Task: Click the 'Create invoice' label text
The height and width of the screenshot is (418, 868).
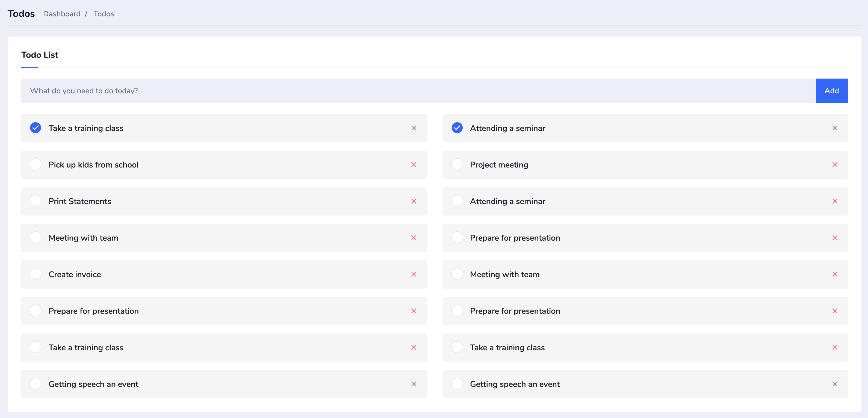Action: point(75,275)
